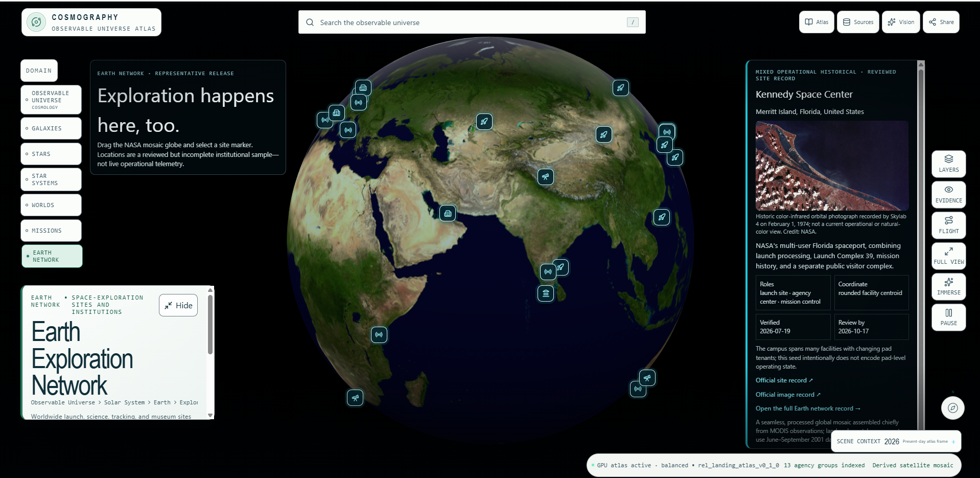Select the museum marker near Sri Lanka

pos(546,293)
